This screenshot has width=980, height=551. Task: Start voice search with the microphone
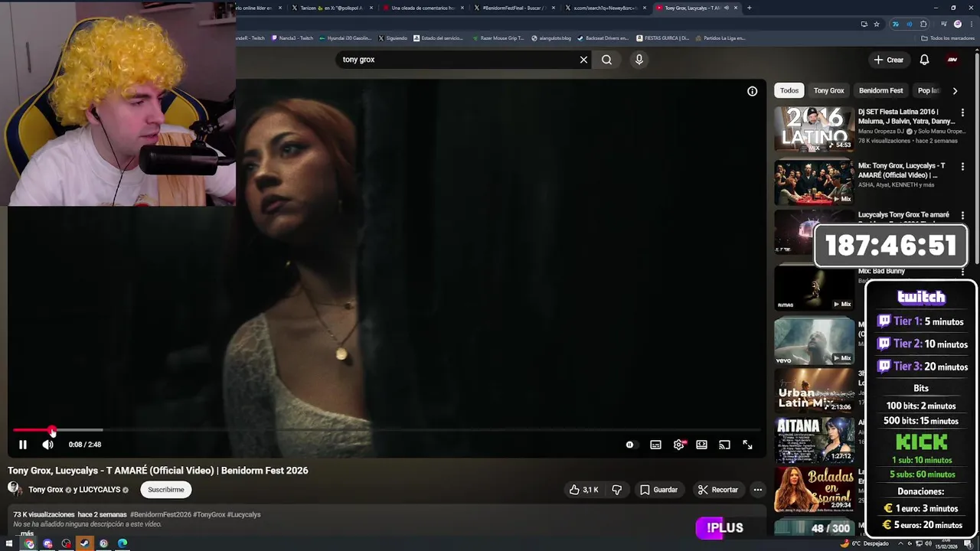click(639, 60)
